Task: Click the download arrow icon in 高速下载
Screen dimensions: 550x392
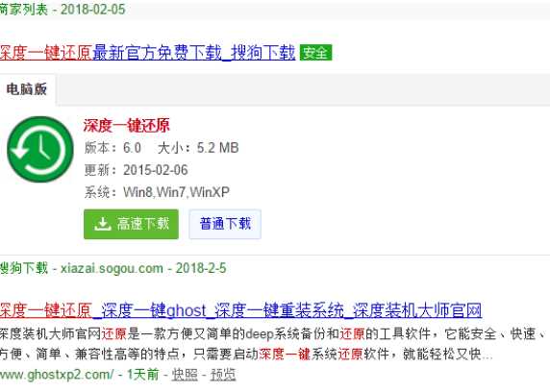Action: 103,224
